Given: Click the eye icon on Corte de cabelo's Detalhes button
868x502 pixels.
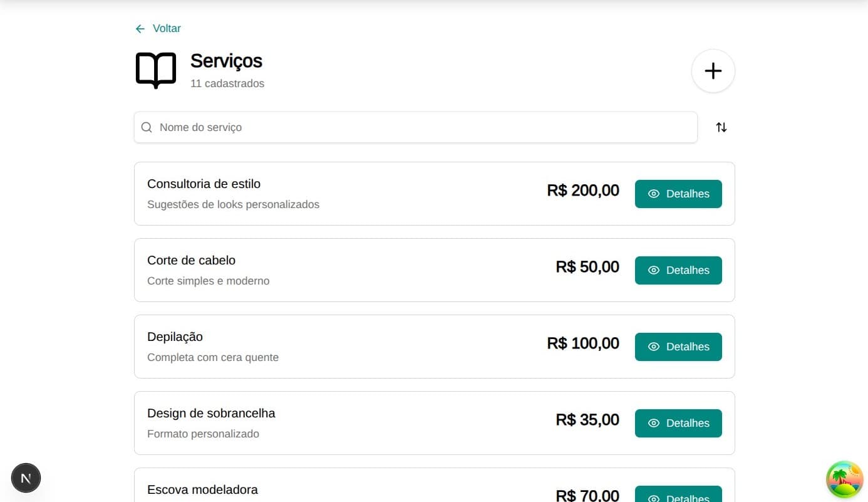Looking at the screenshot, I should coord(654,270).
